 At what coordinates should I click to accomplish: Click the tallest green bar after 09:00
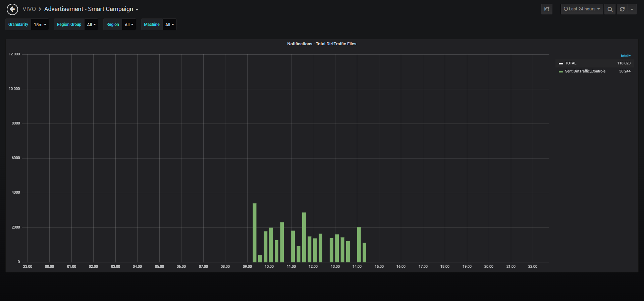click(255, 233)
